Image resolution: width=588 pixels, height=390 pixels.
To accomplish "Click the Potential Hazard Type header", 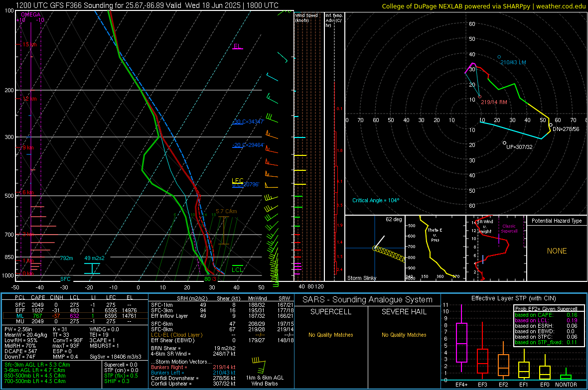I will 557,221.
